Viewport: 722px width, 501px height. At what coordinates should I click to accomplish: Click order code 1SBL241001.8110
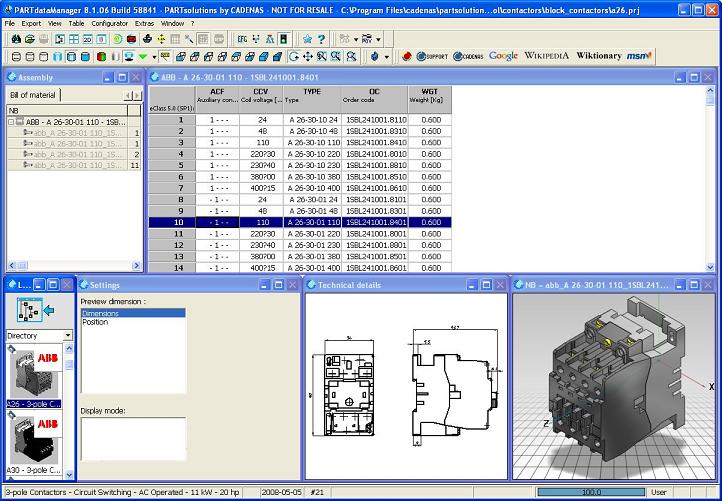375,120
